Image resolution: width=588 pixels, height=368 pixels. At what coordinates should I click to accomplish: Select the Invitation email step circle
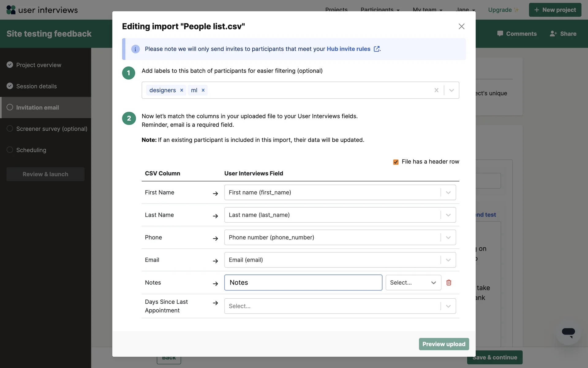click(x=10, y=107)
